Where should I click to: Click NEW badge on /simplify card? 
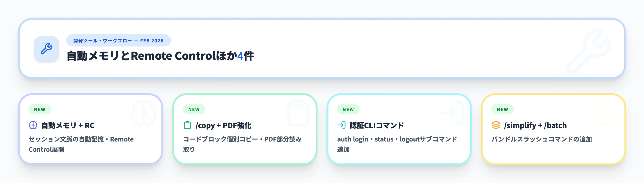[502, 109]
